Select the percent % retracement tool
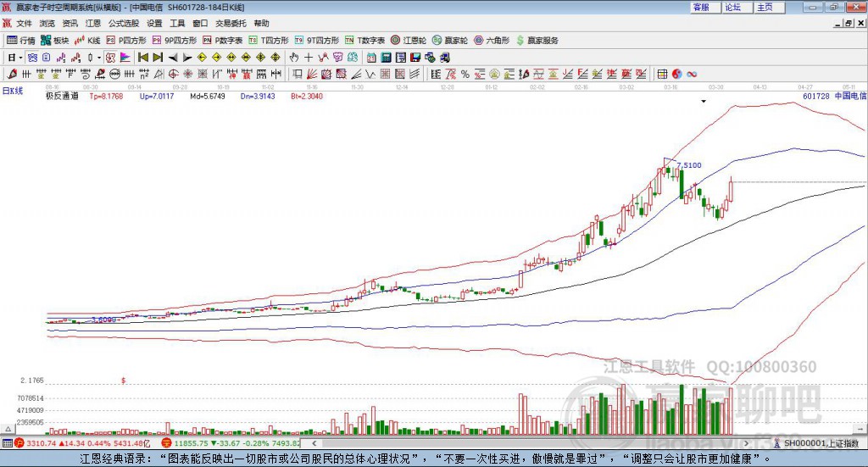Image resolution: width=868 pixels, height=467 pixels. [x=465, y=74]
